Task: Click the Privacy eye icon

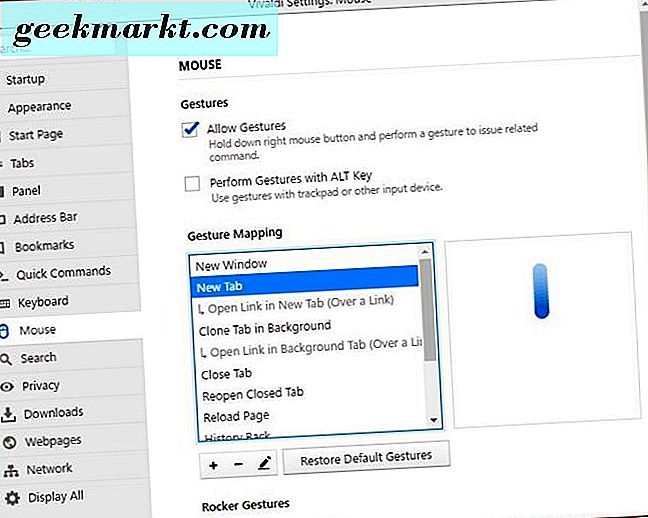Action: coord(7,386)
